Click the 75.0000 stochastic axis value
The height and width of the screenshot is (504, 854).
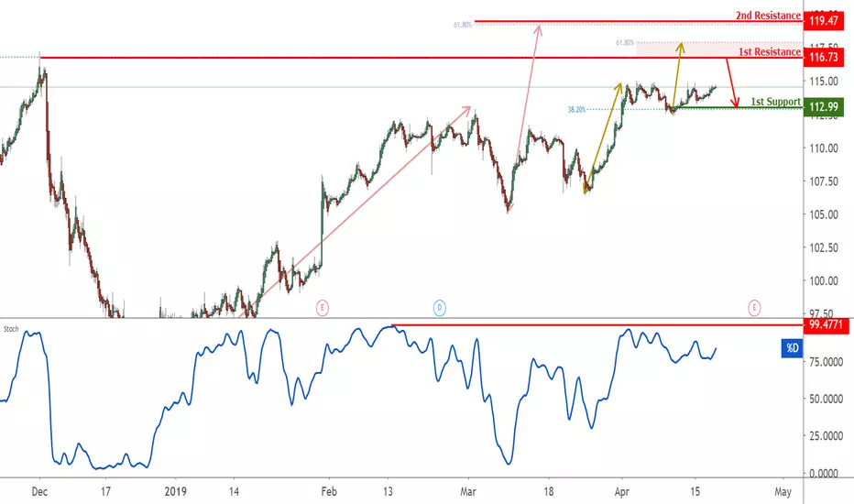coord(826,361)
